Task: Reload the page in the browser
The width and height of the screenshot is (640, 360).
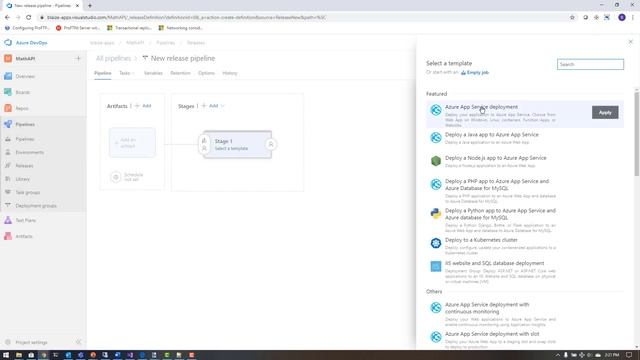Action: (29, 18)
